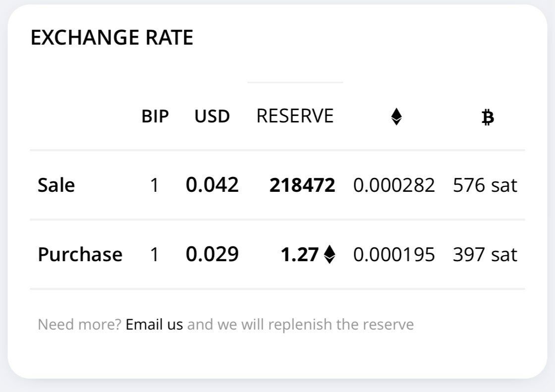
Task: Open the Email us link
Action: coord(154,325)
